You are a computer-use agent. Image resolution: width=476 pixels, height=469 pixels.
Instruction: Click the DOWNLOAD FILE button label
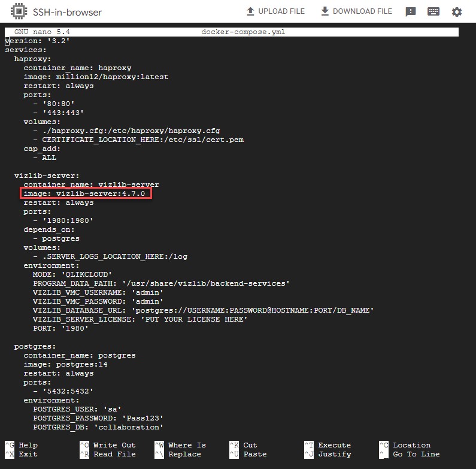pos(362,11)
